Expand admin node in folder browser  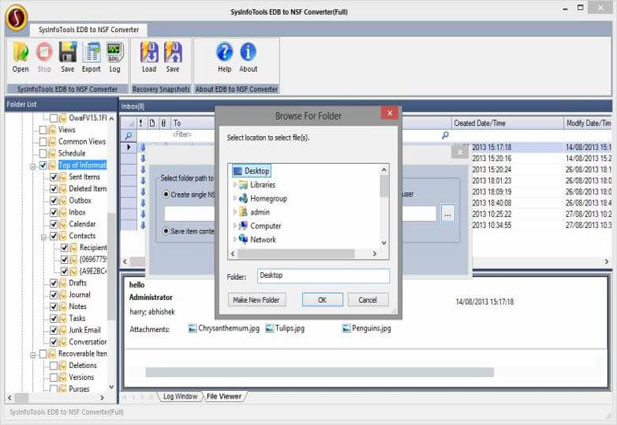point(235,212)
